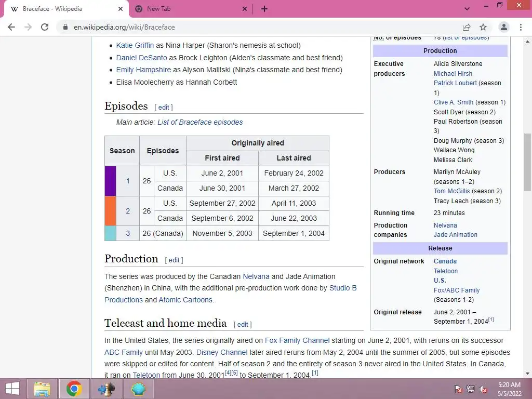Open Tom McGillis in infobox

(451, 191)
